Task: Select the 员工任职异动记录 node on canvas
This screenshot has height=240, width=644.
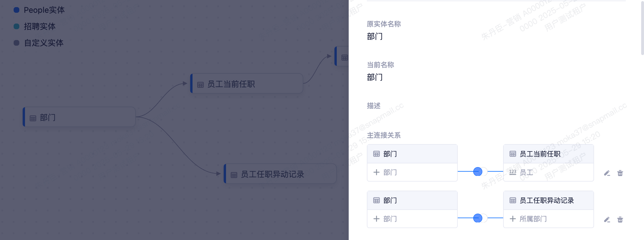Action: [280, 174]
